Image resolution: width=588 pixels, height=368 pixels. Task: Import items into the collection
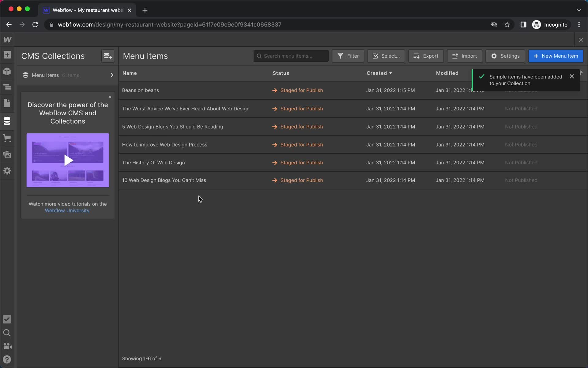point(465,56)
